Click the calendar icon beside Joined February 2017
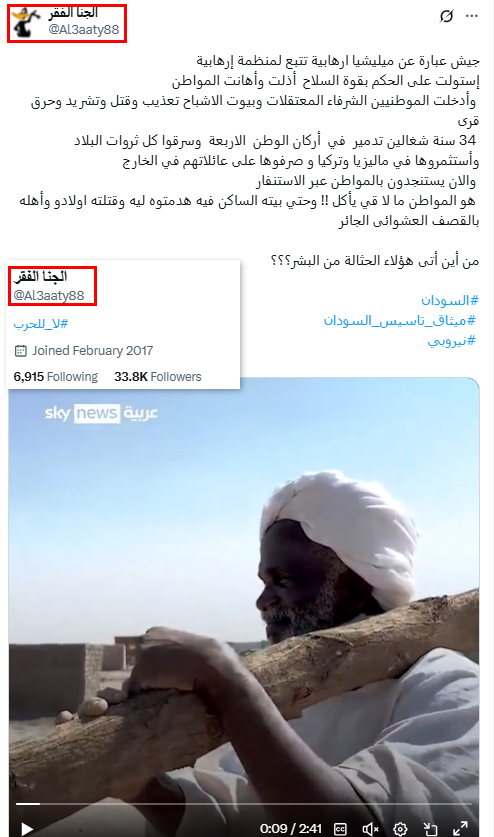The image size is (494, 837). pyautogui.click(x=20, y=351)
